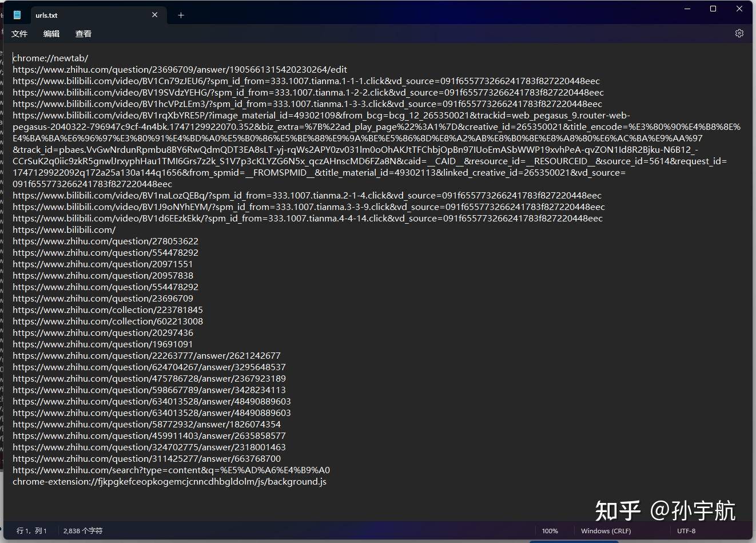Click the zhihu answer/1826074354 line
Viewport: 756px width, 543px height.
(x=147, y=424)
